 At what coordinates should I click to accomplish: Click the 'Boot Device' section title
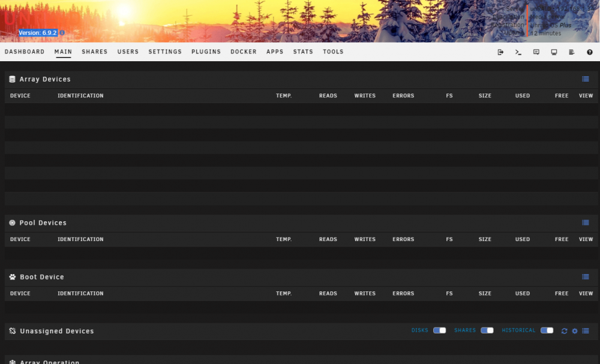(x=42, y=277)
